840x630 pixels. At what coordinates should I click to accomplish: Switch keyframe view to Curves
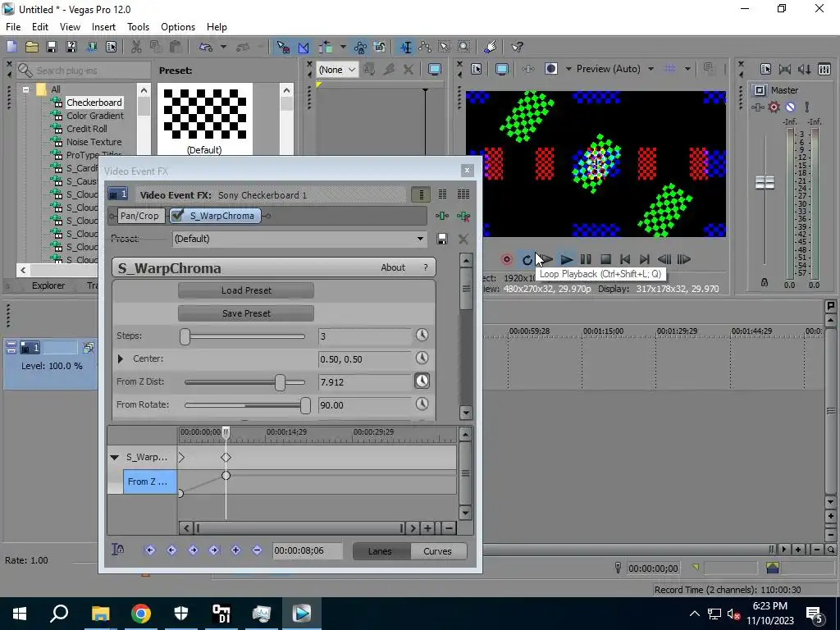[438, 551]
